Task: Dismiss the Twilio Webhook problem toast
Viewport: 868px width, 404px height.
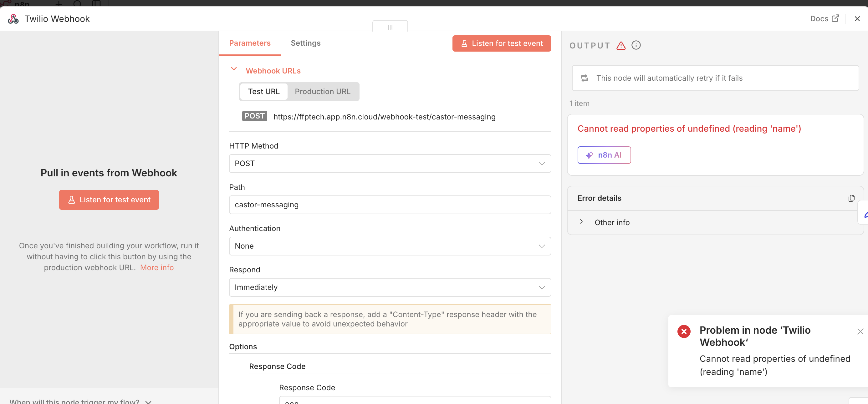Action: coord(860,331)
